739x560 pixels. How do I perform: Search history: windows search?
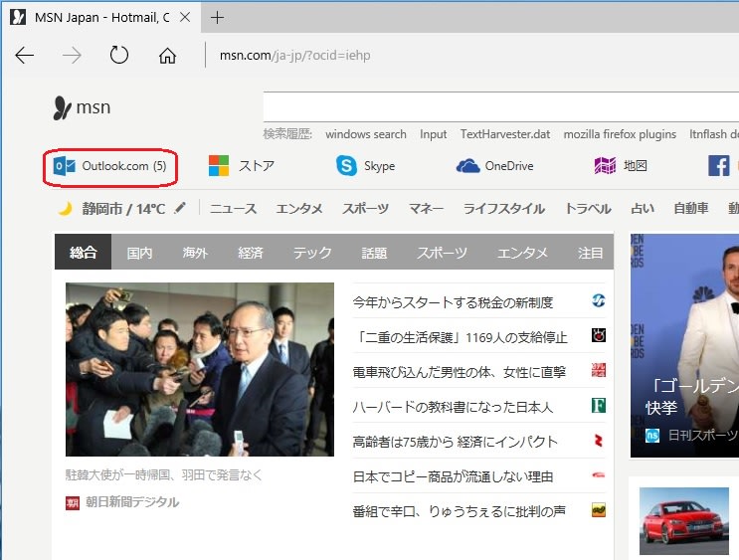366,134
